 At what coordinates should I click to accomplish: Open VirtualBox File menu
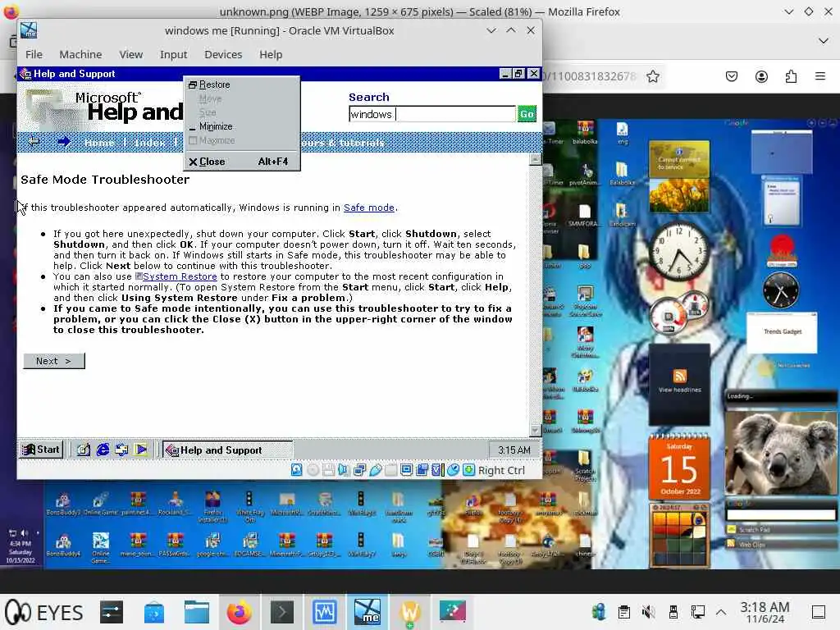click(34, 54)
